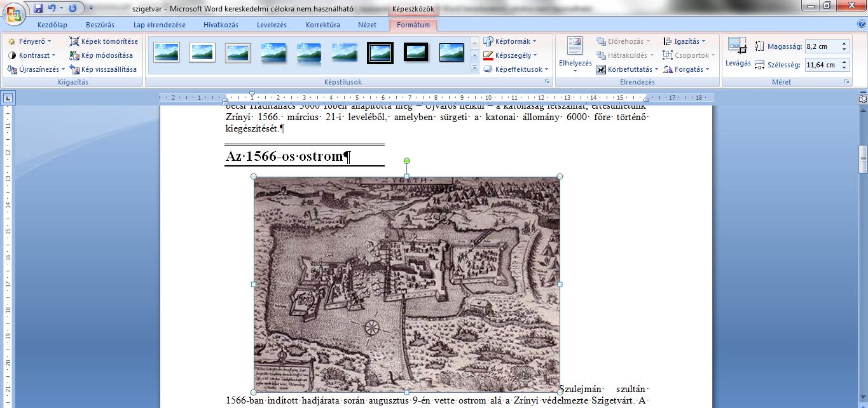Apply the thick black frame picture style
The image size is (868, 408).
416,52
